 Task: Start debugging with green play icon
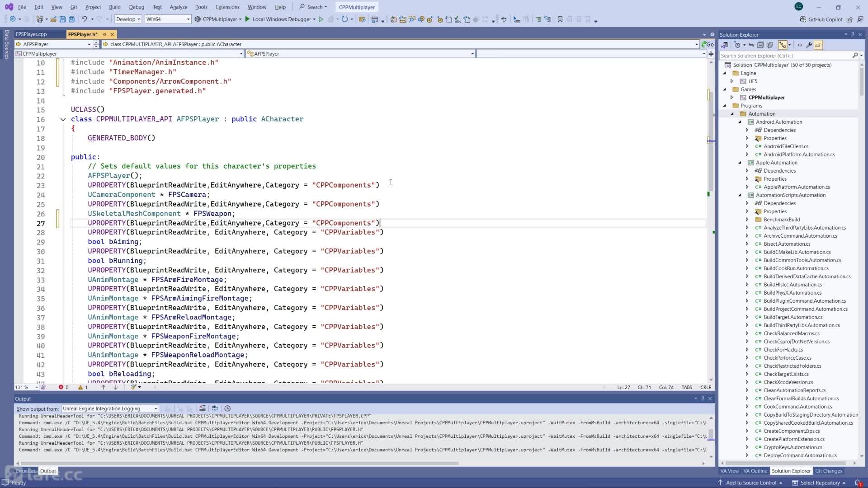247,19
